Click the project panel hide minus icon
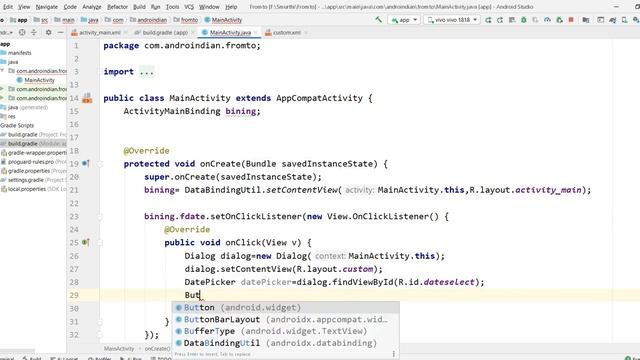Image resolution: width=640 pixels, height=360 pixels. coord(60,32)
